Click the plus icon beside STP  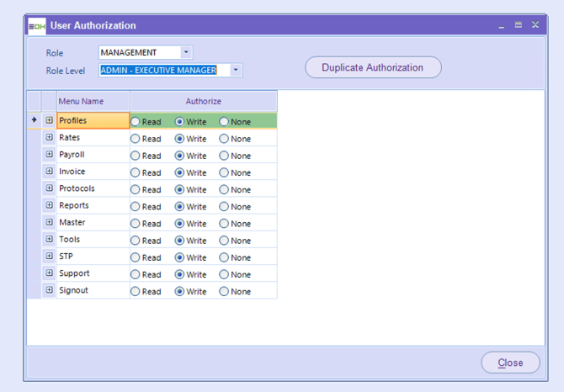[49, 257]
